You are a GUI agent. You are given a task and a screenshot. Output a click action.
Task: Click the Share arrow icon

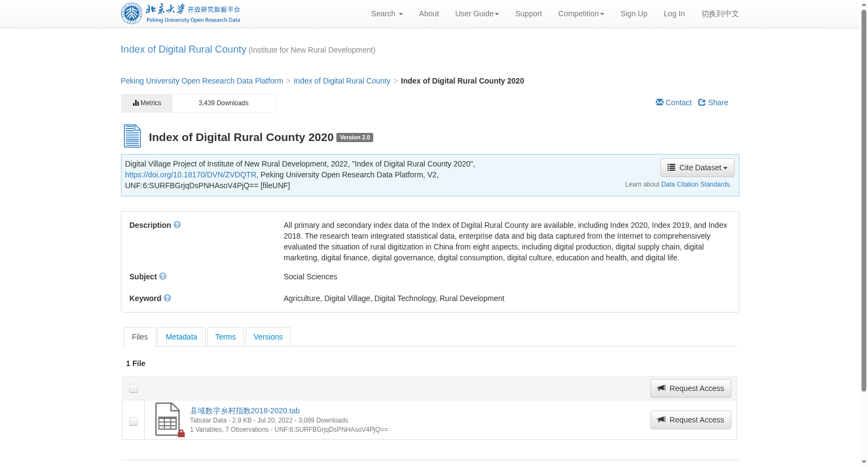coord(702,102)
